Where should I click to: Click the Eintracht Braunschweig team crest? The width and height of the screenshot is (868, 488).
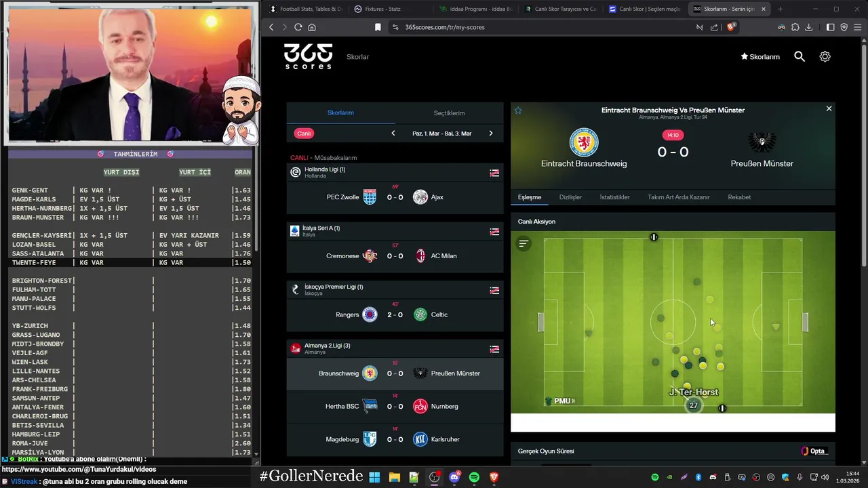(584, 142)
